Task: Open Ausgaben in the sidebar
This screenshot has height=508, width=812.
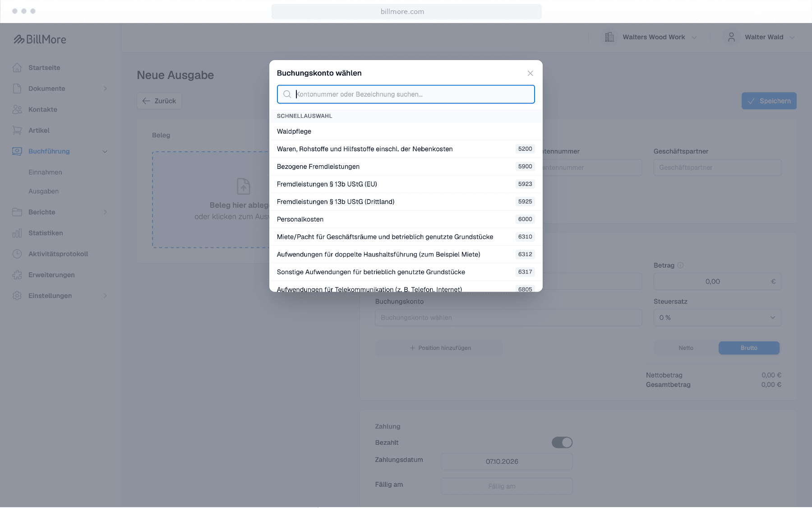Action: [x=44, y=191]
